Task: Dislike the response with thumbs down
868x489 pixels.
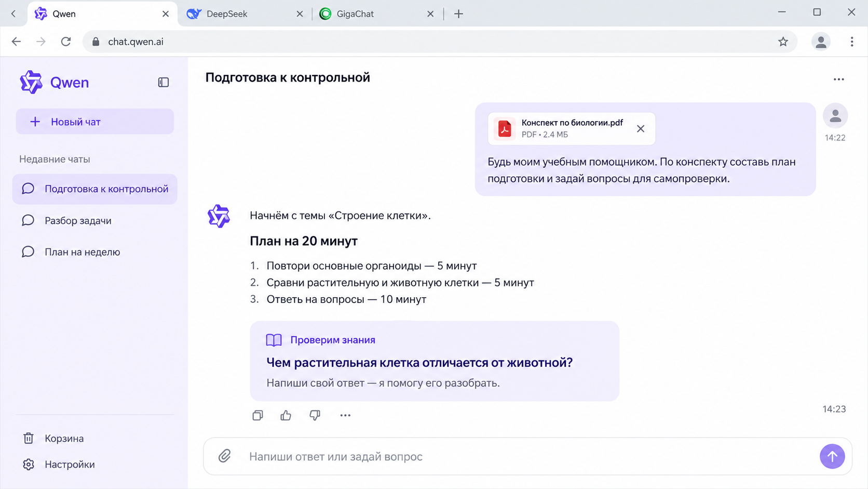Action: (315, 415)
